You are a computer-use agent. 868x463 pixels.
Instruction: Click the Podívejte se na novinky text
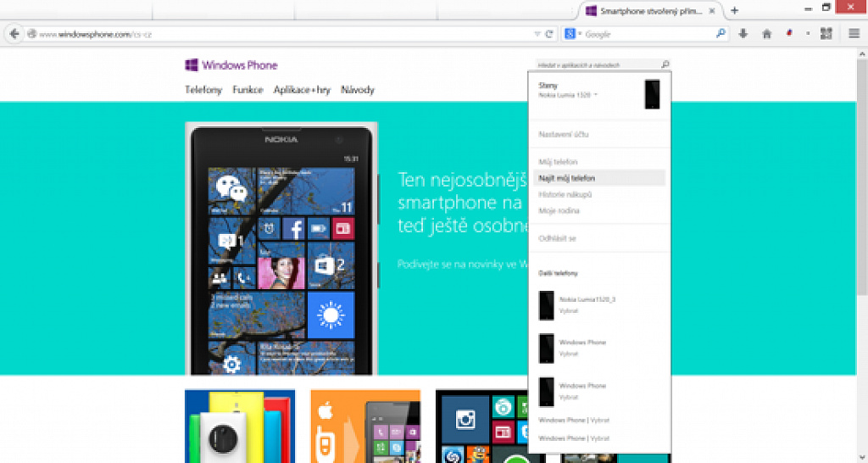[x=462, y=265]
